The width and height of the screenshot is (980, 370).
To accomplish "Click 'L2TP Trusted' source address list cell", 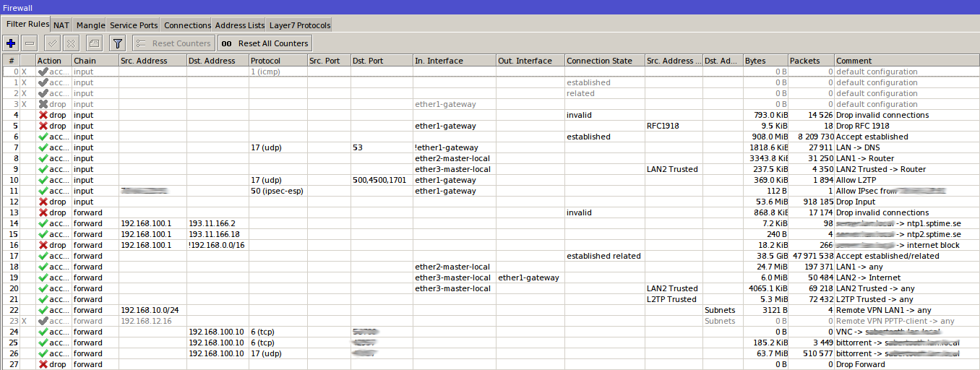I will (x=674, y=299).
